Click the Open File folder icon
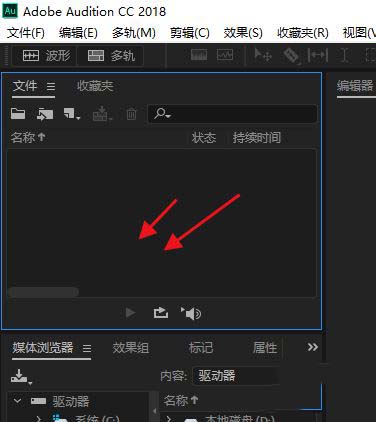The width and height of the screenshot is (376, 422). (18, 114)
